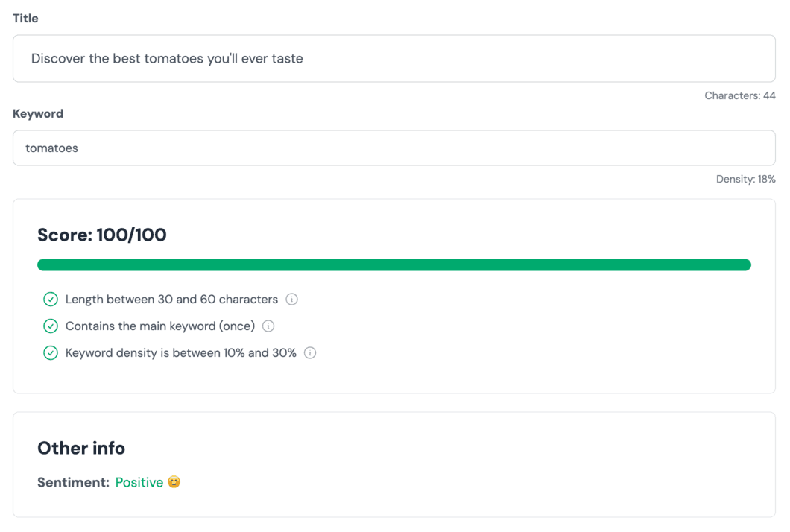Image resolution: width=790 pixels, height=532 pixels.
Task: Click info icon next to main keyword rule
Action: (x=268, y=326)
